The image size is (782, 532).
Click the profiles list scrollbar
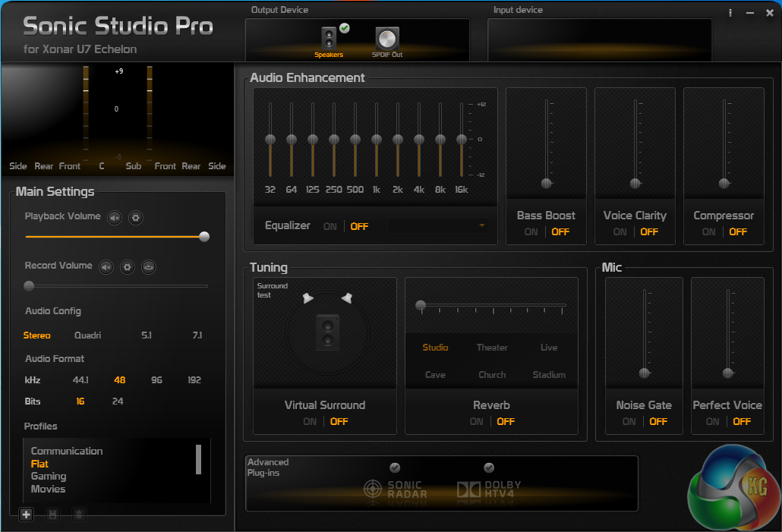(198, 459)
